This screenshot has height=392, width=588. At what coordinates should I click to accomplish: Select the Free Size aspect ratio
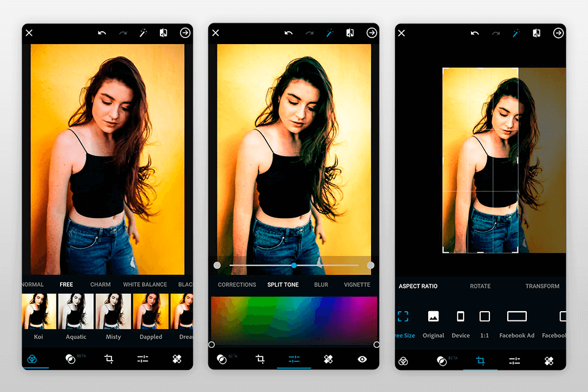click(403, 317)
